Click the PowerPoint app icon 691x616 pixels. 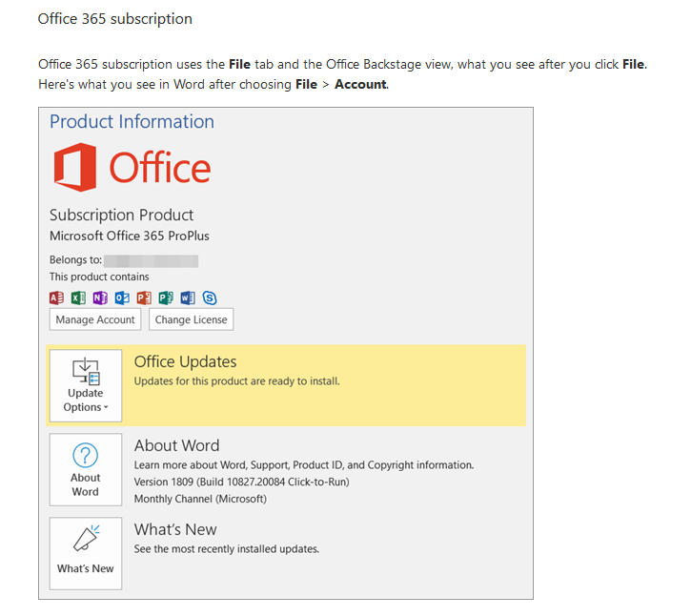tap(144, 298)
